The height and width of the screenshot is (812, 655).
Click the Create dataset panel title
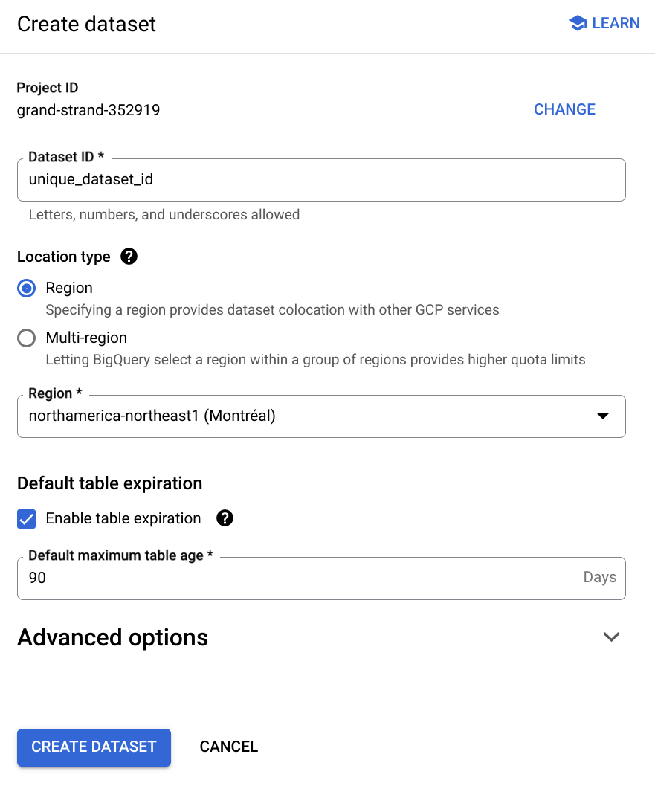coord(86,24)
